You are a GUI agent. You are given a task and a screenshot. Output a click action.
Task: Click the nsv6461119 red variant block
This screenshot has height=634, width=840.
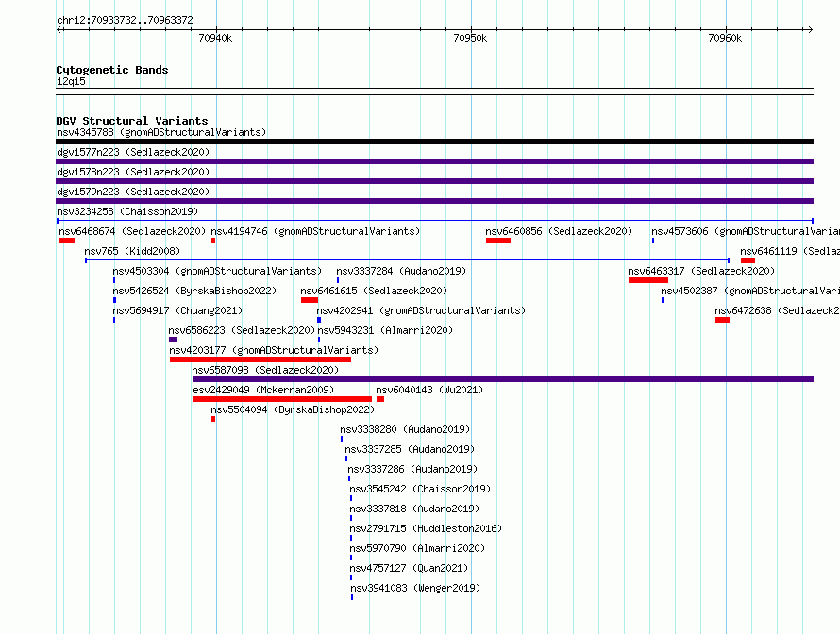coord(748,260)
